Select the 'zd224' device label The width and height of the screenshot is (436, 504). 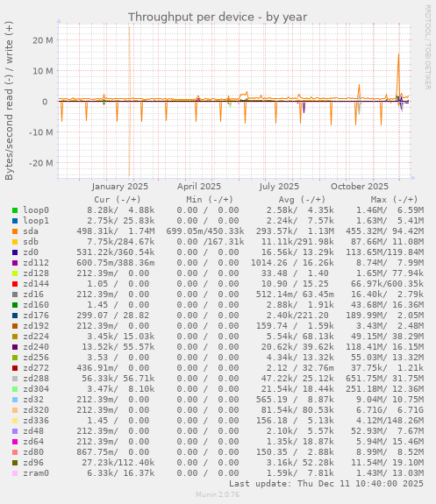[x=36, y=337]
